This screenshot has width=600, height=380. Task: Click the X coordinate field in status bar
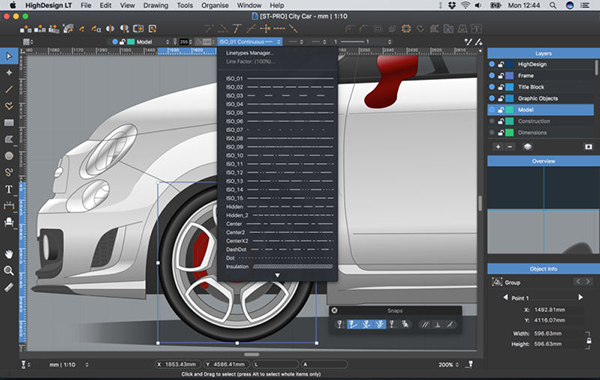coord(178,364)
